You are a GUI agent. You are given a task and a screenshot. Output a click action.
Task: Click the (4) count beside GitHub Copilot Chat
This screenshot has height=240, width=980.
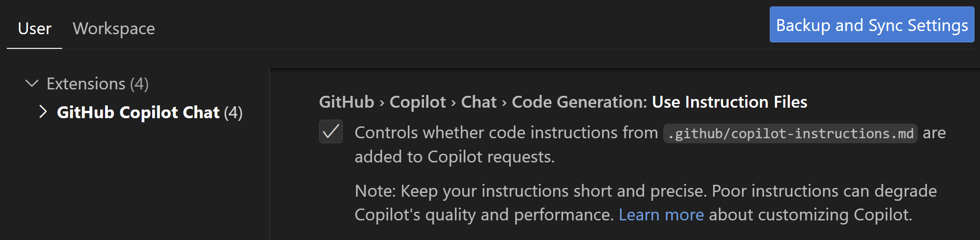tap(233, 112)
